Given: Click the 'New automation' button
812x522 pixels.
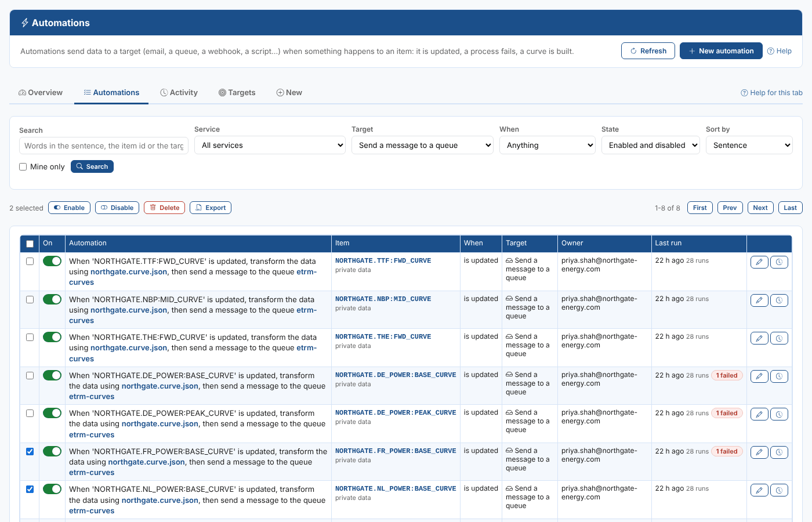Looking at the screenshot, I should pyautogui.click(x=721, y=51).
